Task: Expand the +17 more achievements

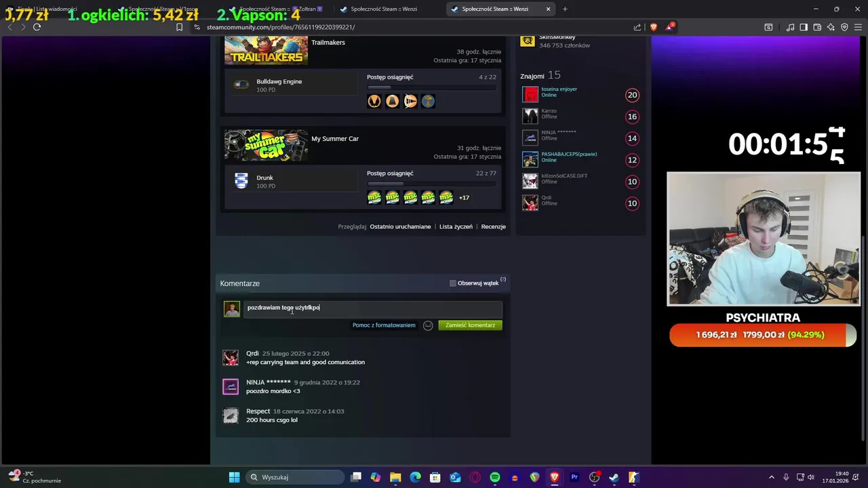Action: pyautogui.click(x=464, y=198)
